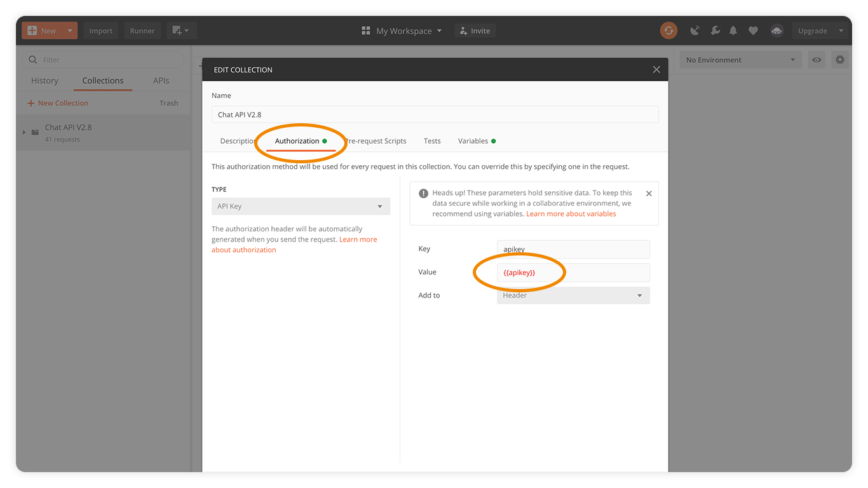The height and width of the screenshot is (488, 868).
Task: Open the new window dropdown icon
Action: (182, 30)
